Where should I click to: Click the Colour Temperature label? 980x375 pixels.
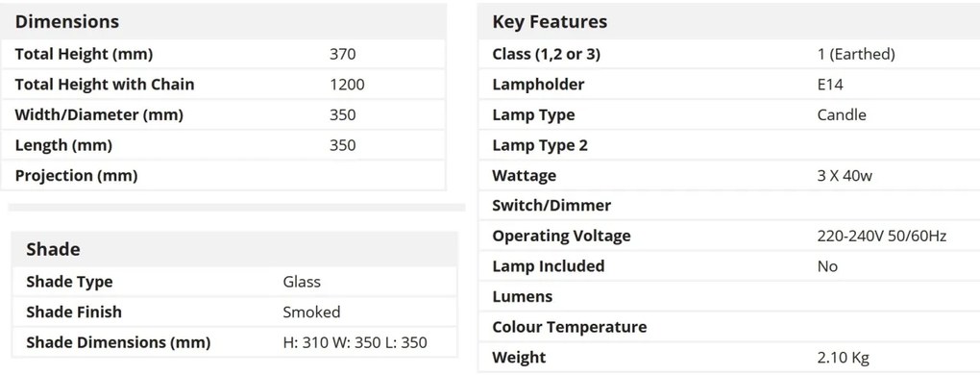[x=570, y=327]
